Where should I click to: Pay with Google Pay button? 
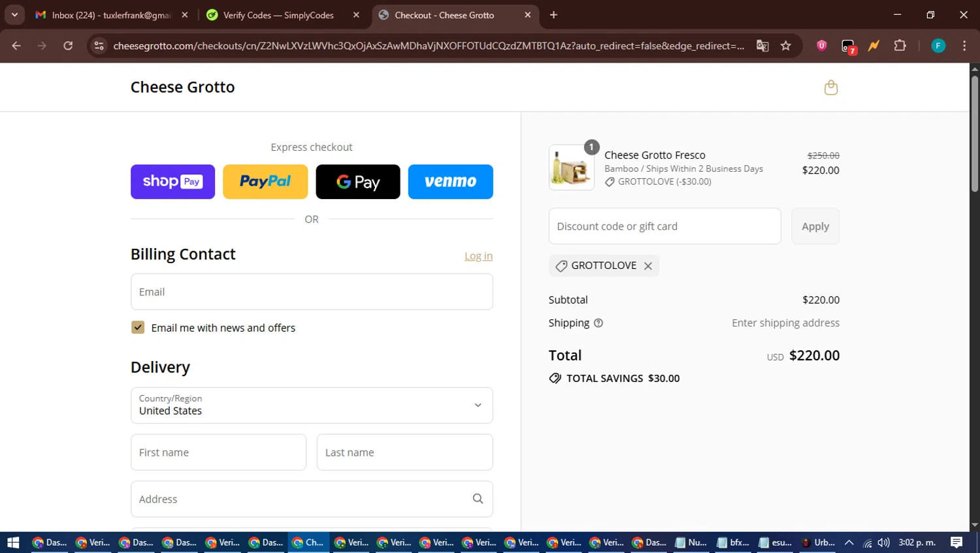(x=358, y=182)
